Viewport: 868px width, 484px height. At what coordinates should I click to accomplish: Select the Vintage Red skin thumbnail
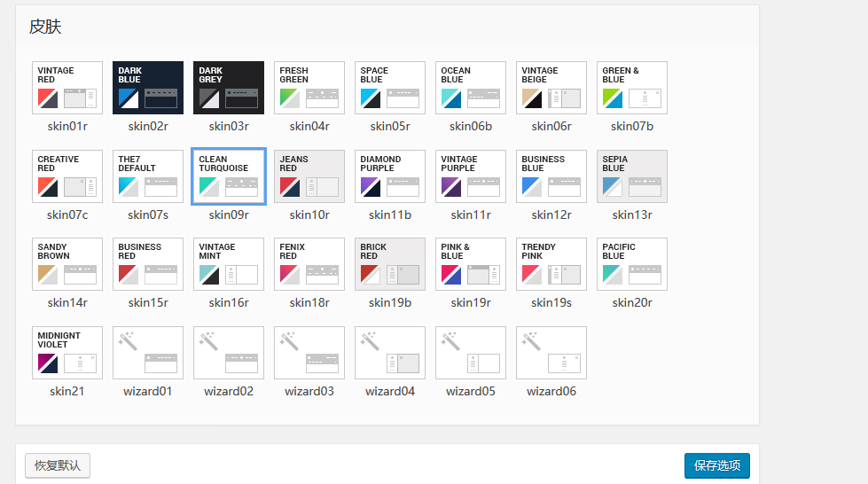pos(67,88)
